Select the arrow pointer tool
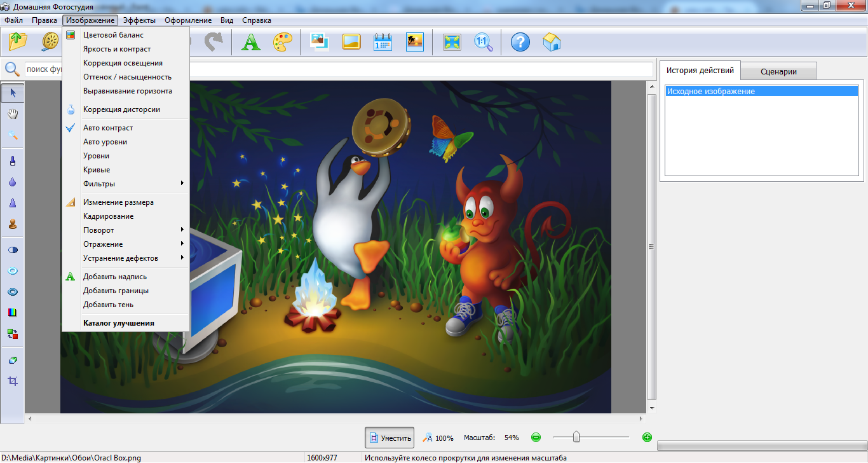The width and height of the screenshot is (868, 463). 13,93
